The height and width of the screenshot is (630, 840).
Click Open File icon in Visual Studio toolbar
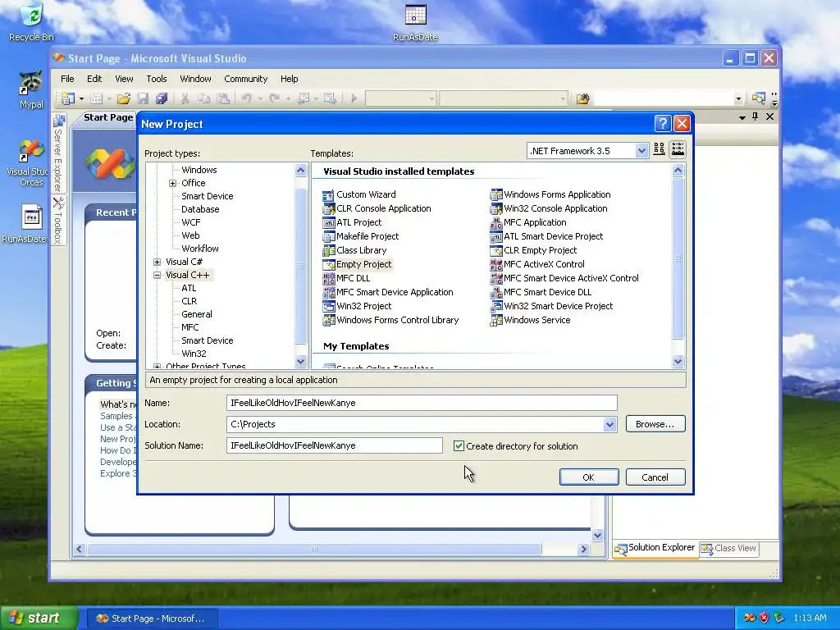point(124,98)
